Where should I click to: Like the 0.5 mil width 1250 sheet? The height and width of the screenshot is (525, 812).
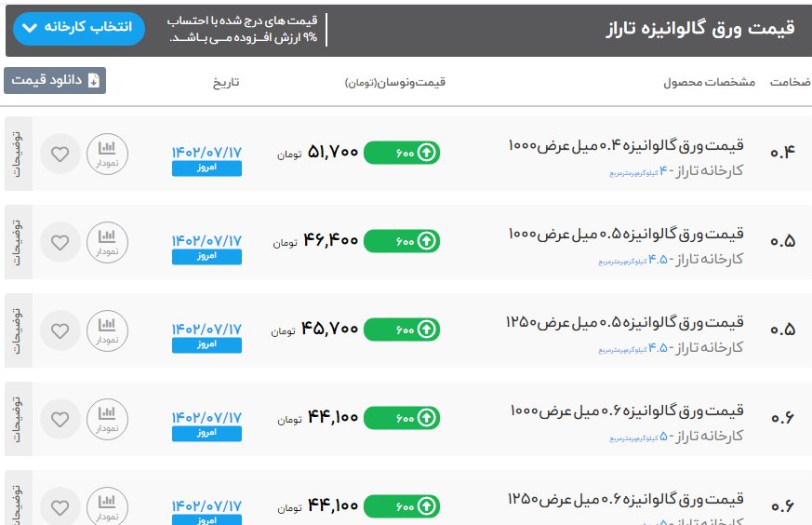click(x=60, y=330)
